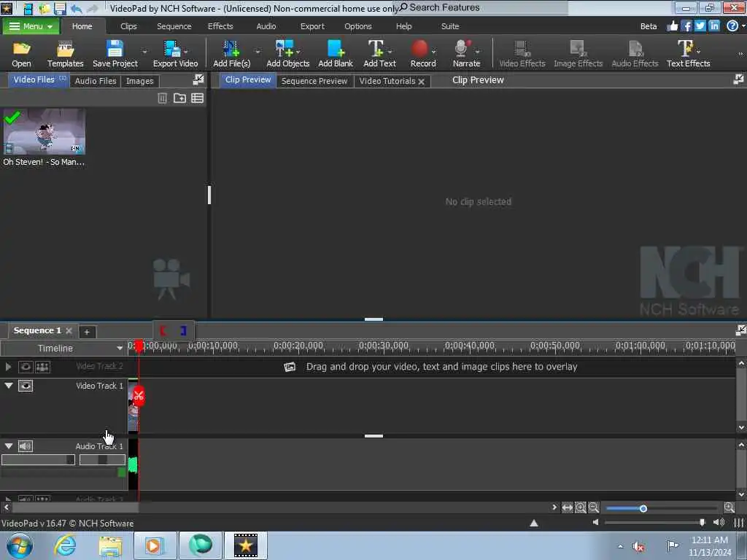
Task: Toggle Video Track 1 visibility eye
Action: point(26,386)
